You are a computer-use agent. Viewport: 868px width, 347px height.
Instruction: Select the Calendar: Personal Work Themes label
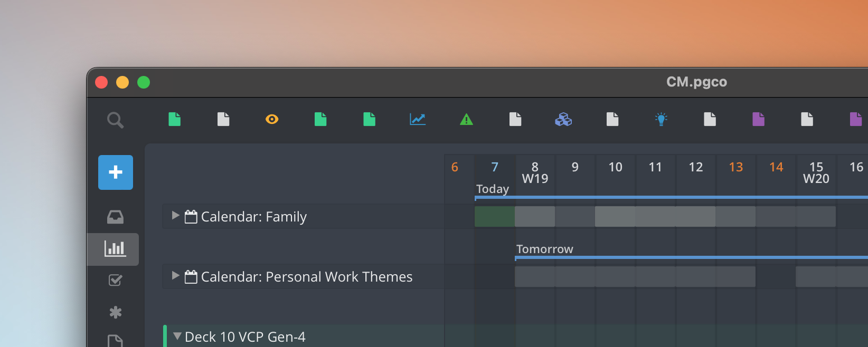(307, 277)
